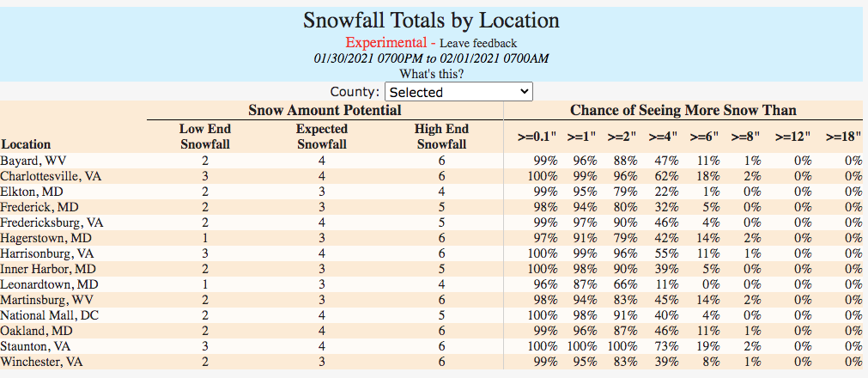Click the Location column header
Viewport: 868px width, 378px height.
pos(27,144)
